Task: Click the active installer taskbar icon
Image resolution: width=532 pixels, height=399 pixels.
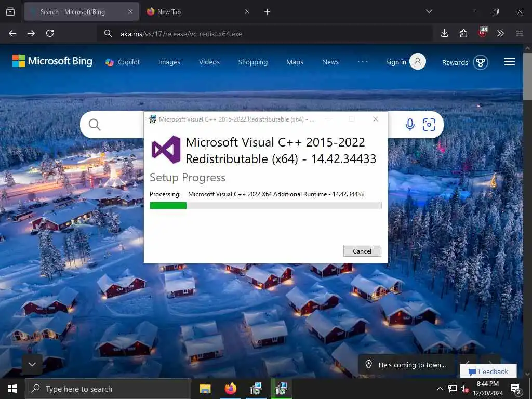Action: click(281, 389)
